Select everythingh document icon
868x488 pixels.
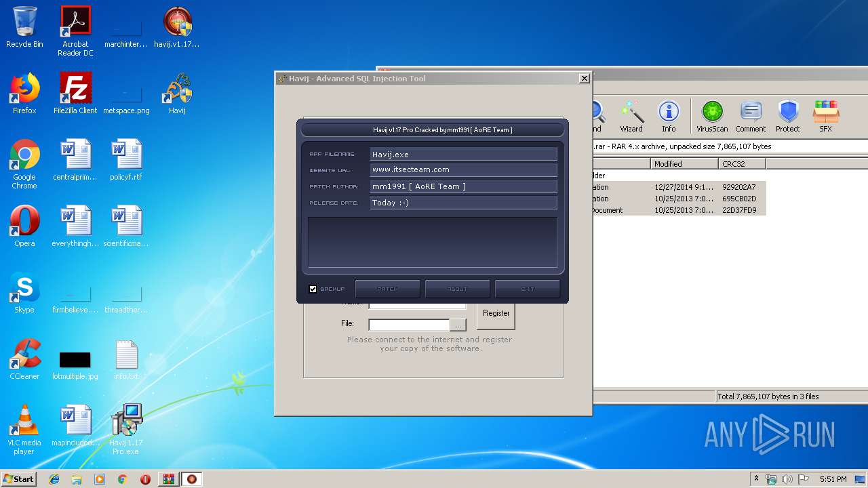click(x=75, y=226)
